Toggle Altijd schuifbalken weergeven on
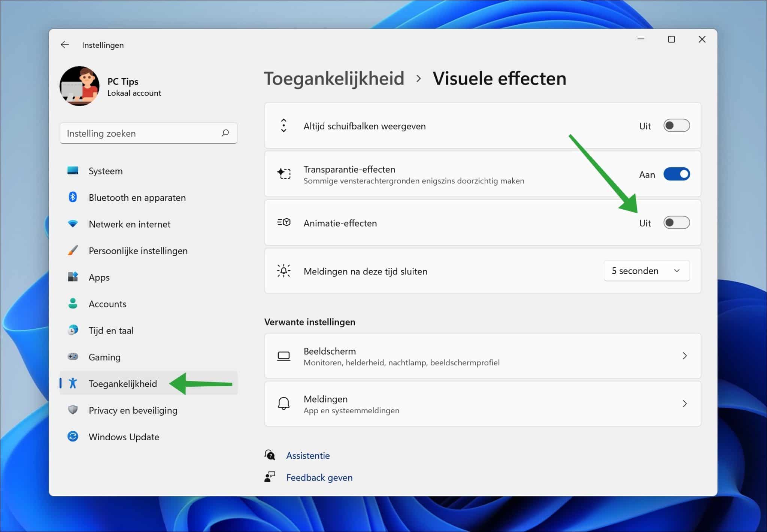767x532 pixels. click(676, 126)
